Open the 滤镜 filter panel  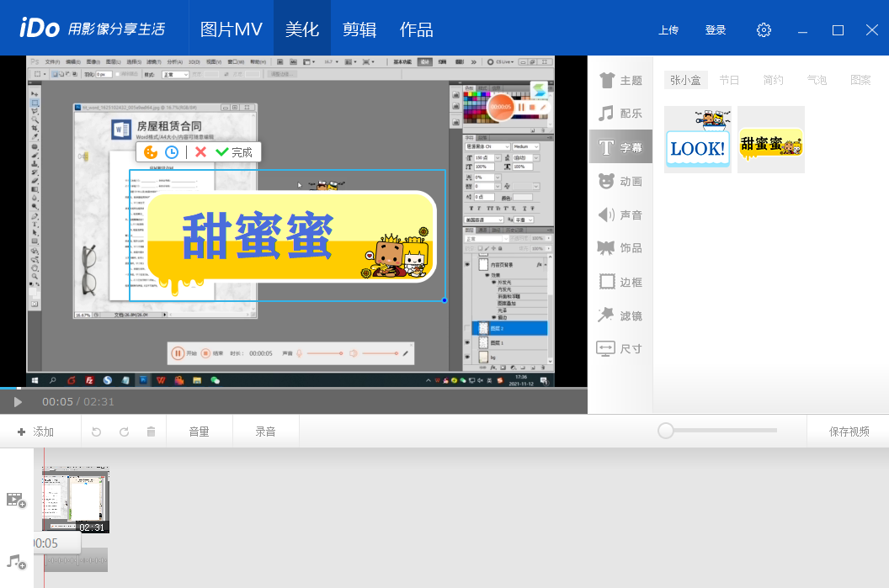pos(620,315)
